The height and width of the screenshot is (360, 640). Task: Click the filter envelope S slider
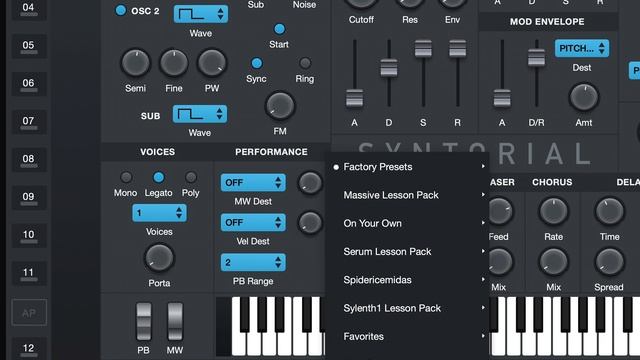pyautogui.click(x=423, y=48)
